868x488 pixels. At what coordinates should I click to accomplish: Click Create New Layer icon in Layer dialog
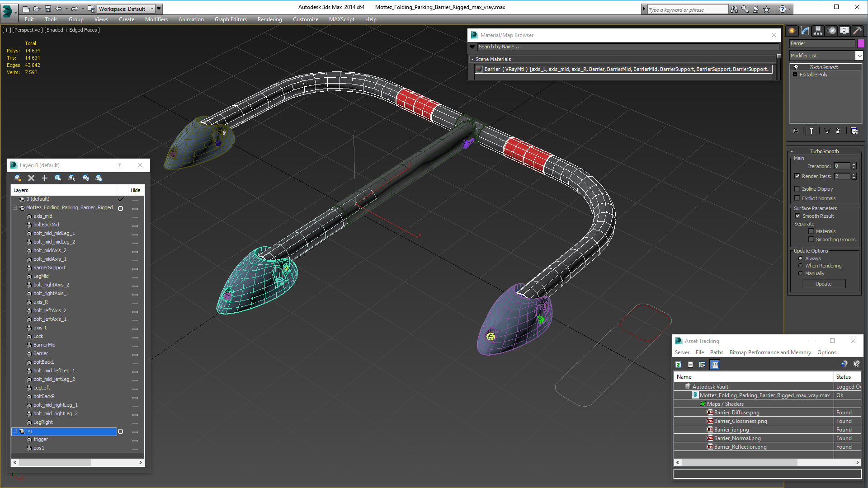pyautogui.click(x=18, y=178)
